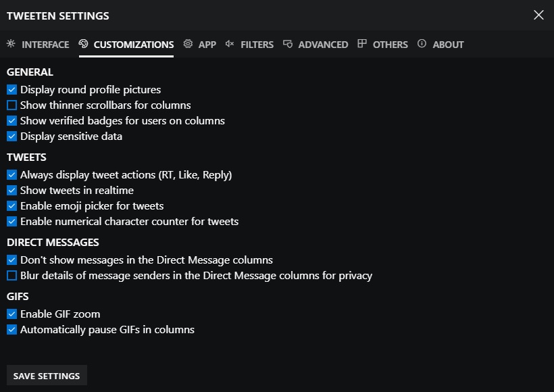Uncheck Automatically pause GIFs in columns

point(11,329)
